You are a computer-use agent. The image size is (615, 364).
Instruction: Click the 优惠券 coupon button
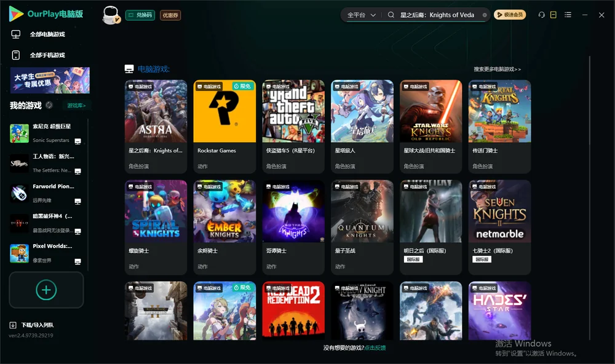(x=170, y=15)
